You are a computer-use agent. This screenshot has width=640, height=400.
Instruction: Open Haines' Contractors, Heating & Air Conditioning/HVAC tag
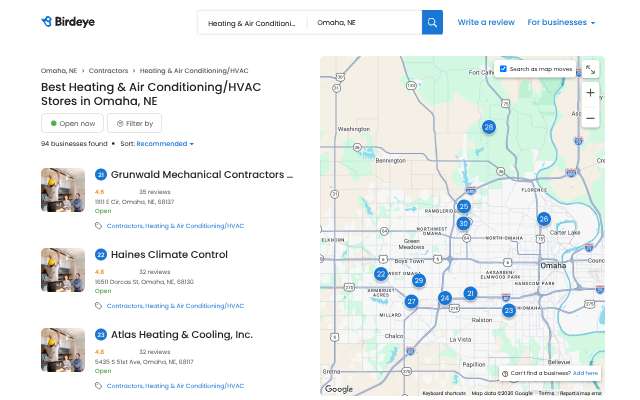[175, 306]
